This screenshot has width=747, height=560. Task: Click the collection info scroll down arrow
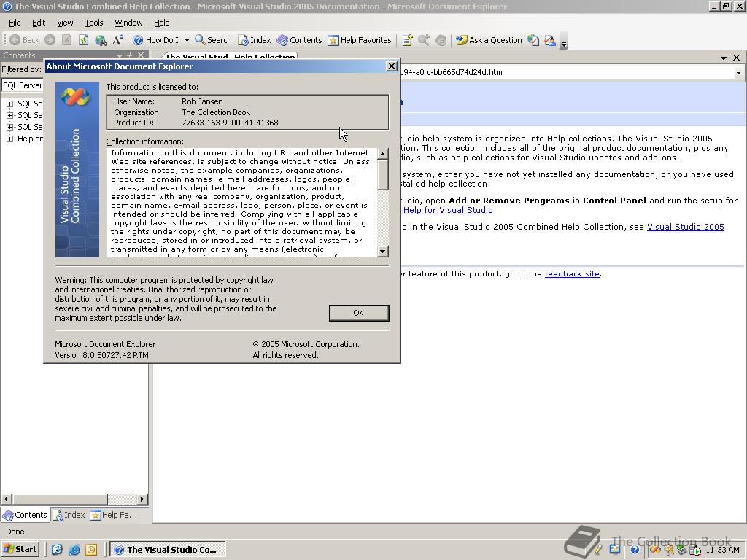point(382,251)
